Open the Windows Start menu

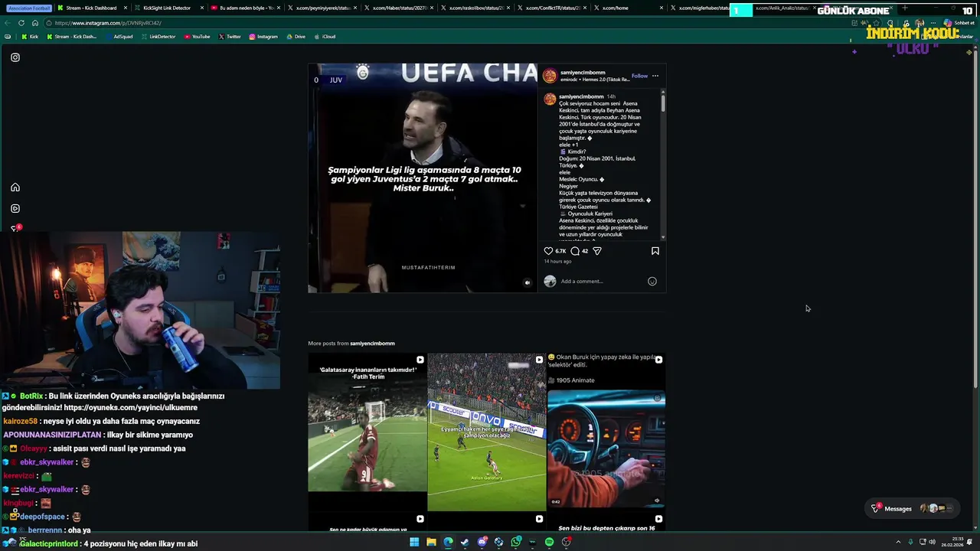[x=414, y=542]
